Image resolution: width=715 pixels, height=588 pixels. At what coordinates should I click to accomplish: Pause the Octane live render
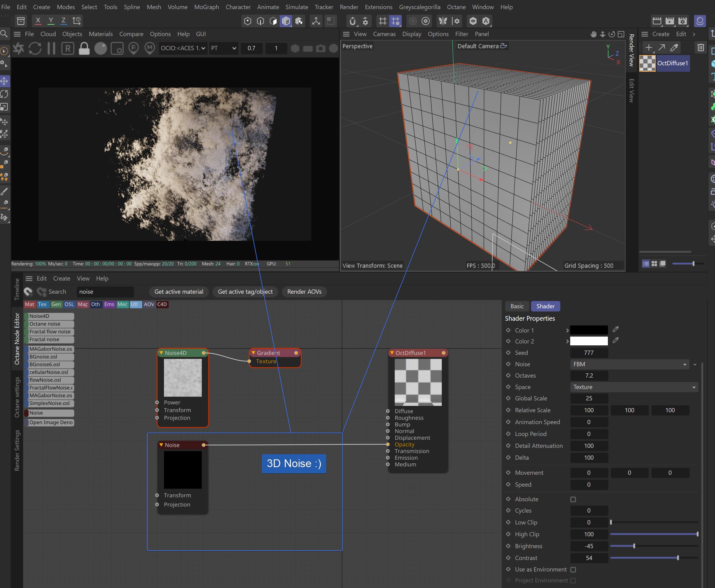(x=51, y=48)
